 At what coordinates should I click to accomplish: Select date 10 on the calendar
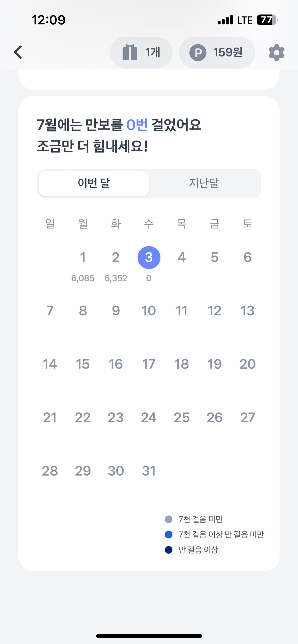point(149,311)
